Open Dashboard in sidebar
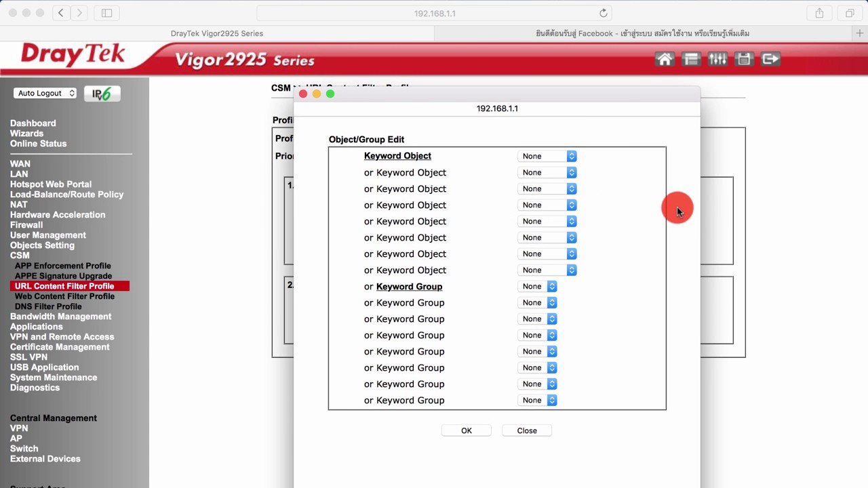 point(33,123)
